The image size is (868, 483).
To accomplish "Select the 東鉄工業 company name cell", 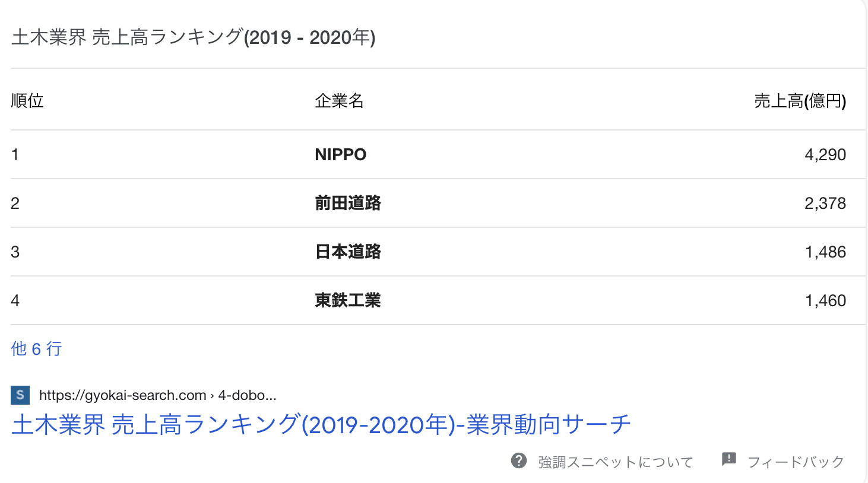I will 348,301.
